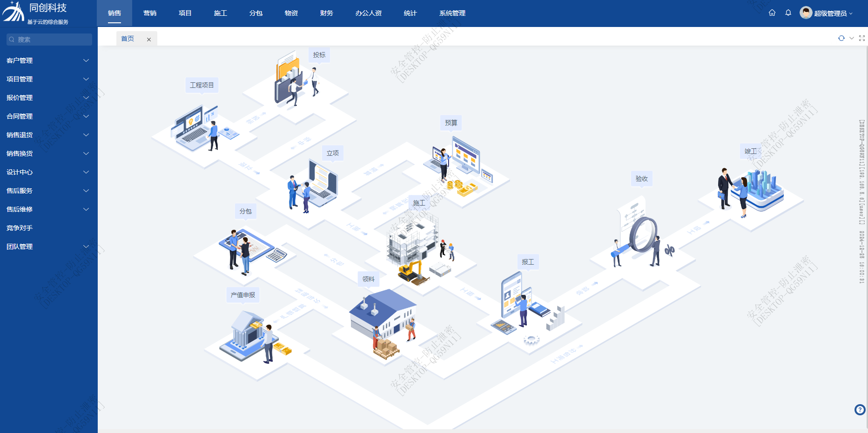Screen dimensions: 868x433
Task: Click the 工程项目 label button
Action: coord(202,85)
